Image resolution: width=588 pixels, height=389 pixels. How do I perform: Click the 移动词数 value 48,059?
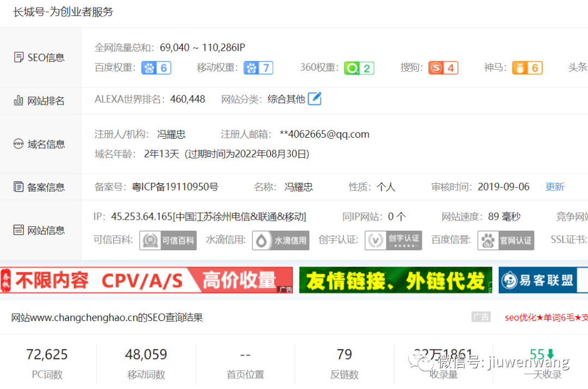(146, 355)
